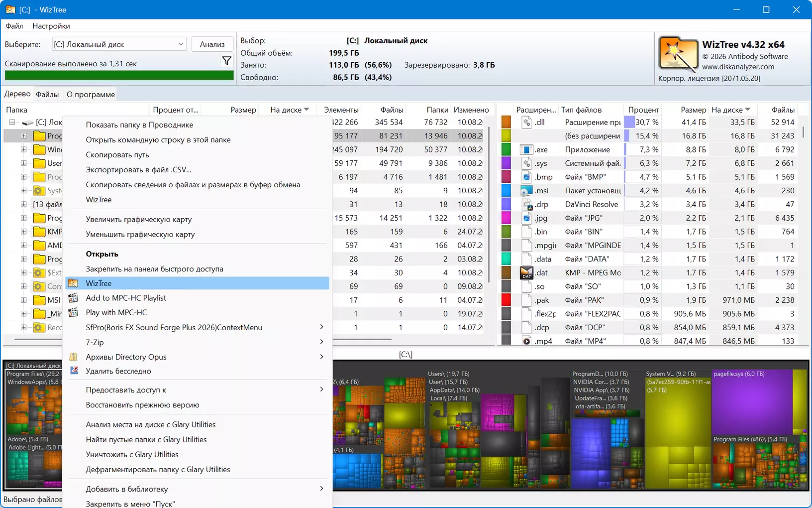Click the .mp4 video file icon
The width and height of the screenshot is (812, 508).
[526, 341]
